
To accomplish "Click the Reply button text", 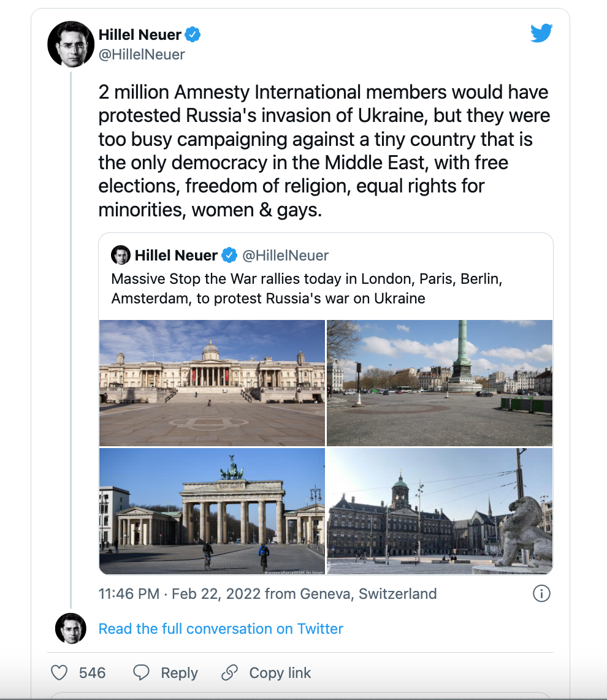I will 179,673.
